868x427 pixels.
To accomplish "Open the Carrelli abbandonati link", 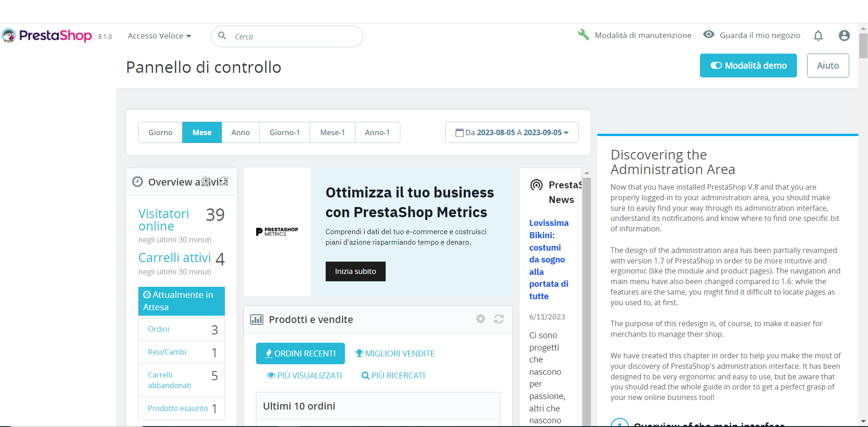I will [169, 380].
